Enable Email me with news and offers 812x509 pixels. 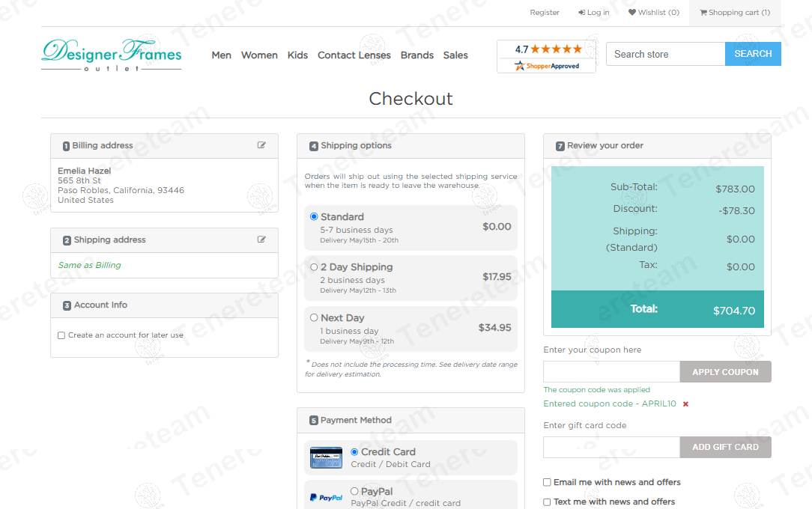tap(547, 483)
